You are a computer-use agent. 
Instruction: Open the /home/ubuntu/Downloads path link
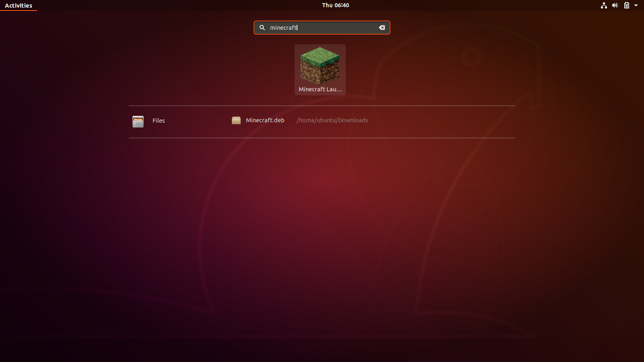332,120
